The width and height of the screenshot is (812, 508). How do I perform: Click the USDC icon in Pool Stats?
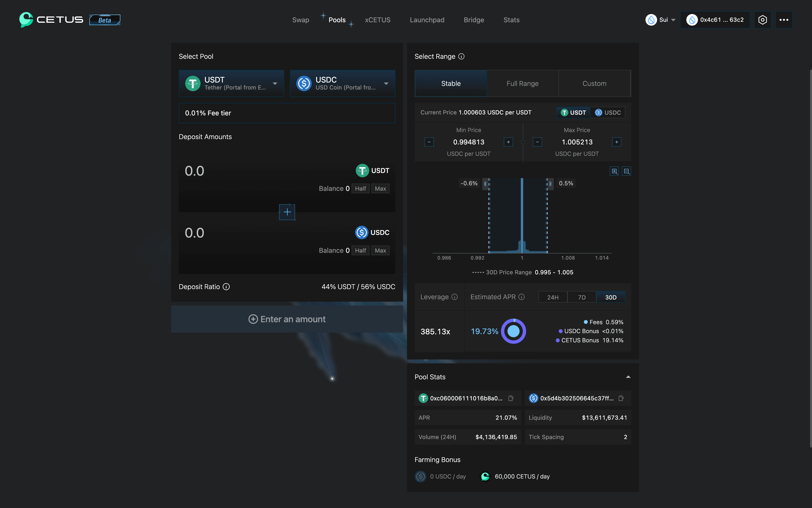click(534, 398)
